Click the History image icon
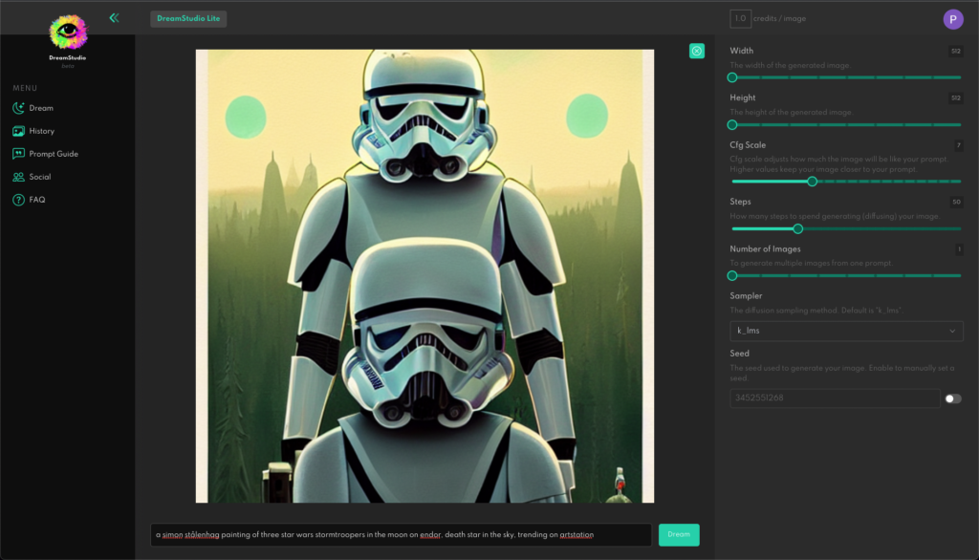 click(18, 131)
